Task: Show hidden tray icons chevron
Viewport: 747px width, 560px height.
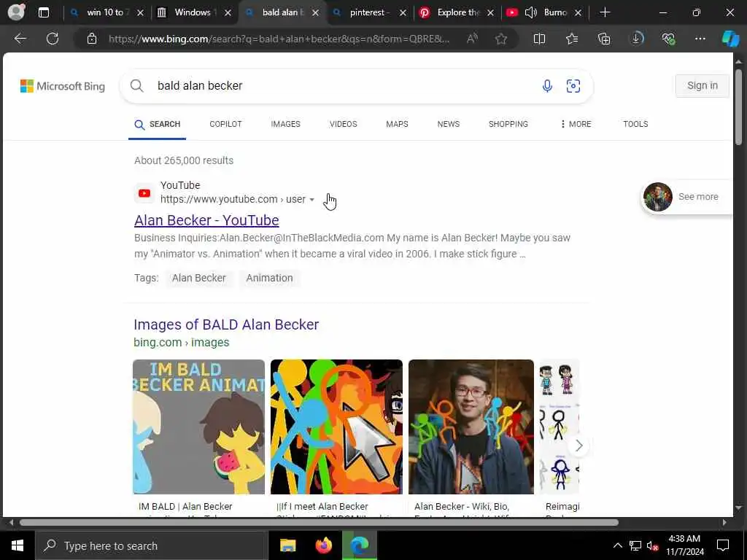Action: point(617,545)
